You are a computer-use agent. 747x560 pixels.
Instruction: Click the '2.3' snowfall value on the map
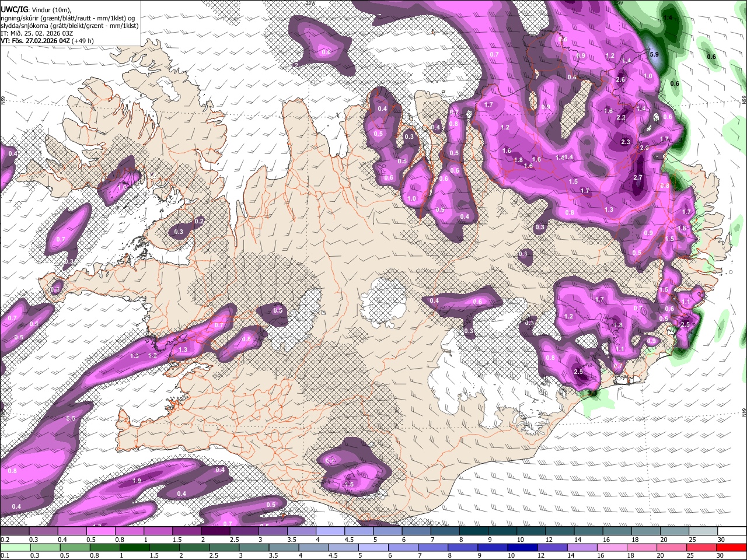(626, 142)
